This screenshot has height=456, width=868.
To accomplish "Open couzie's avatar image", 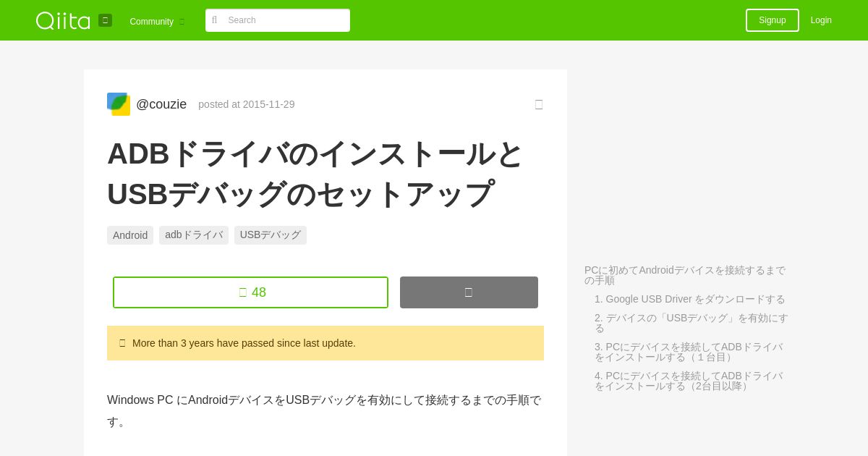I will (x=119, y=104).
